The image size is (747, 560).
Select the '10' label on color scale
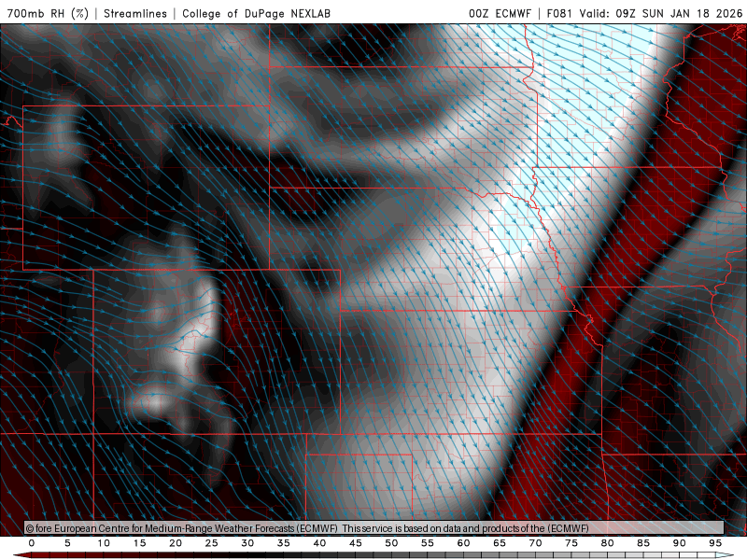click(x=104, y=543)
